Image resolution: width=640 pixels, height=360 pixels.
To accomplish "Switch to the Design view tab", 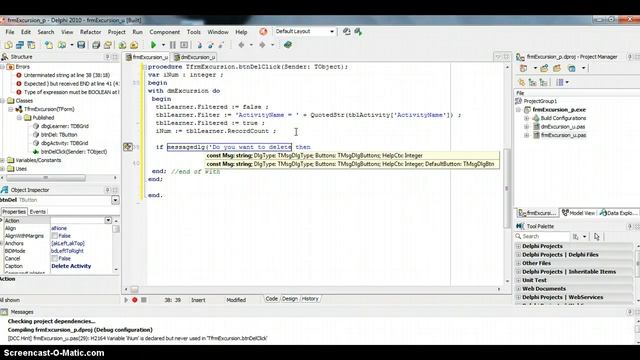I will 290,299.
